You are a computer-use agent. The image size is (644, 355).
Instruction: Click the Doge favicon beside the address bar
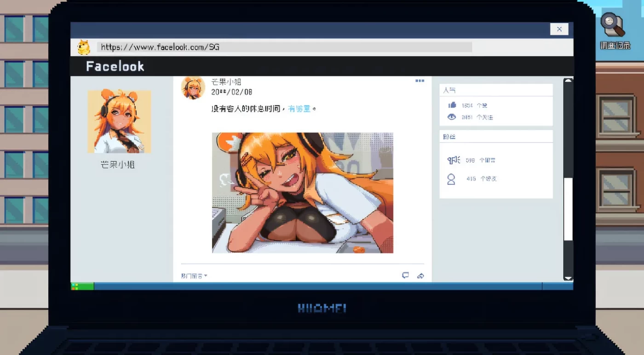[83, 47]
